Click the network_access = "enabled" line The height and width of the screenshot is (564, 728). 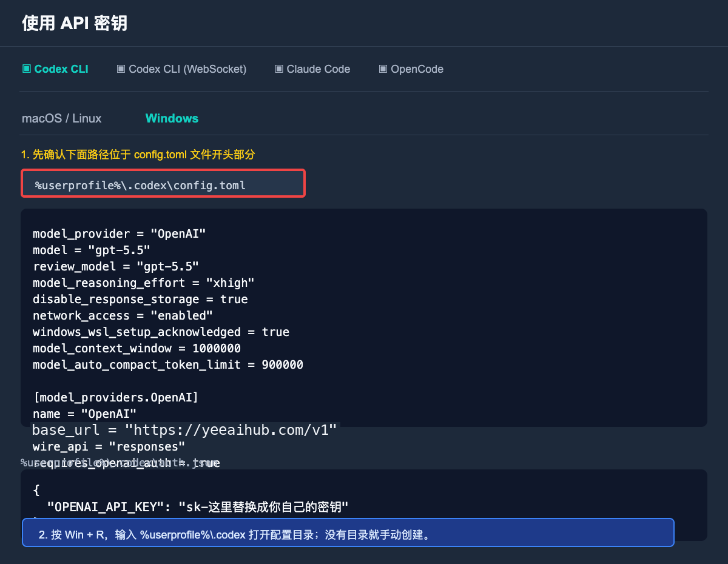tap(123, 316)
